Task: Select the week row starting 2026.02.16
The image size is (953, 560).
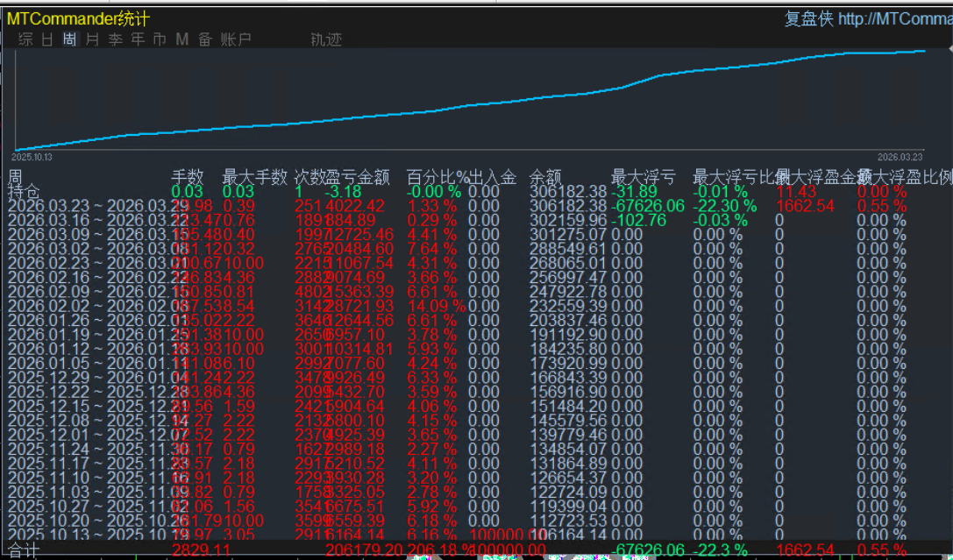Action: (477, 278)
